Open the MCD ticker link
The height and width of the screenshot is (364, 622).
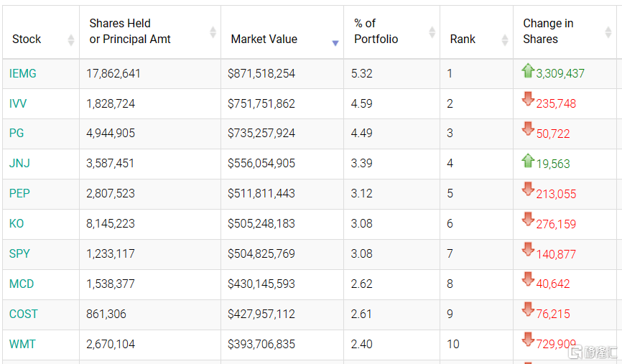click(x=22, y=284)
